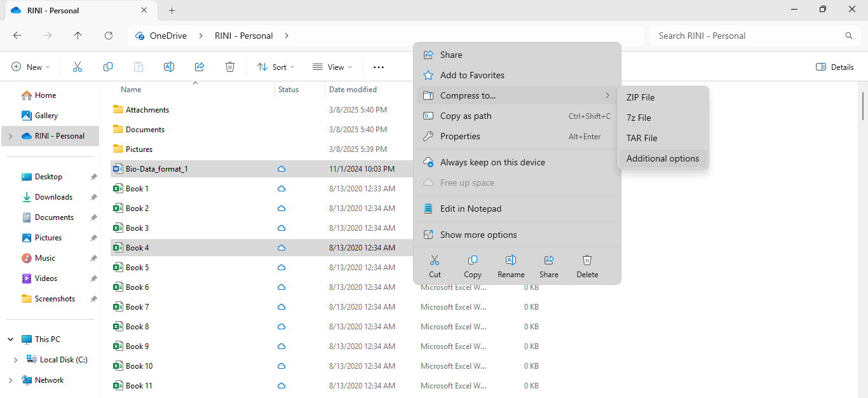Open the See more ellipsis menu
This screenshot has height=398, width=868.
(379, 67)
